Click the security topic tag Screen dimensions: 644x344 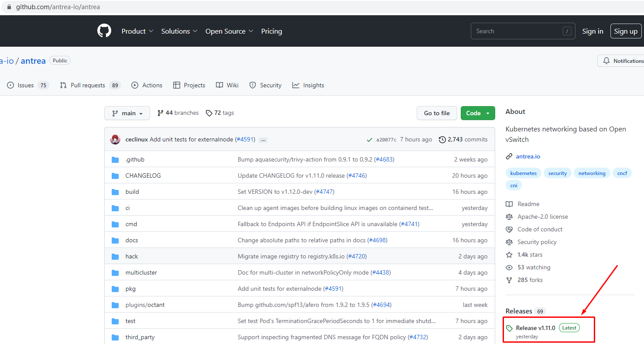558,173
